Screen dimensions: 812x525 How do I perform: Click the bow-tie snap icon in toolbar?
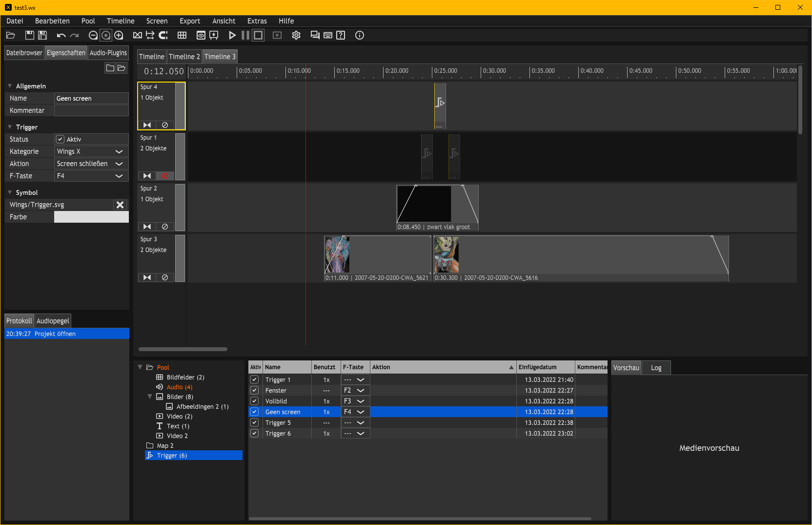pyautogui.click(x=138, y=35)
